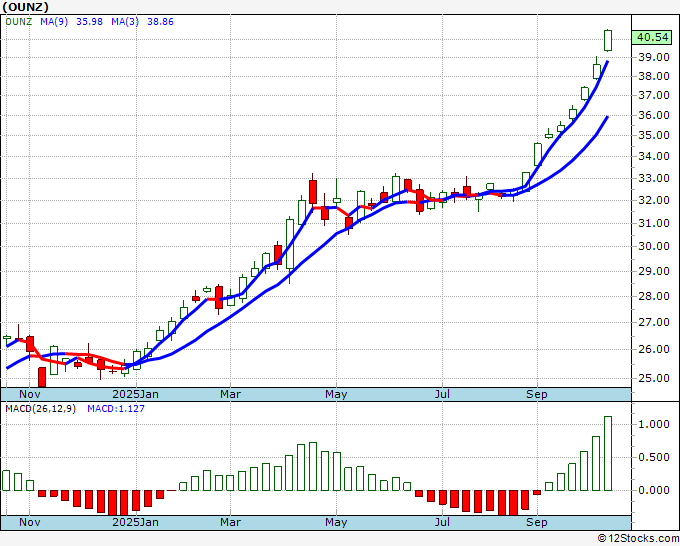The image size is (680, 546).
Task: Click the green 40.54 current price tag
Action: (652, 38)
